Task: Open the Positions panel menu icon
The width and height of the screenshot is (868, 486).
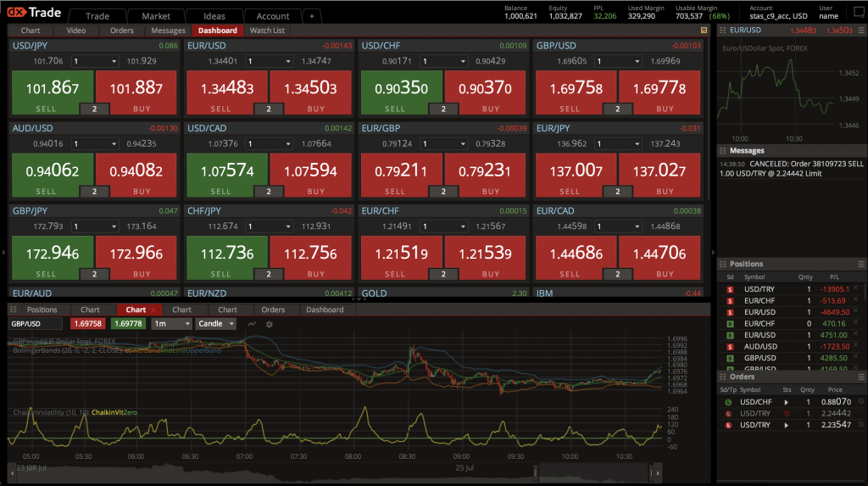Action: coord(861,264)
